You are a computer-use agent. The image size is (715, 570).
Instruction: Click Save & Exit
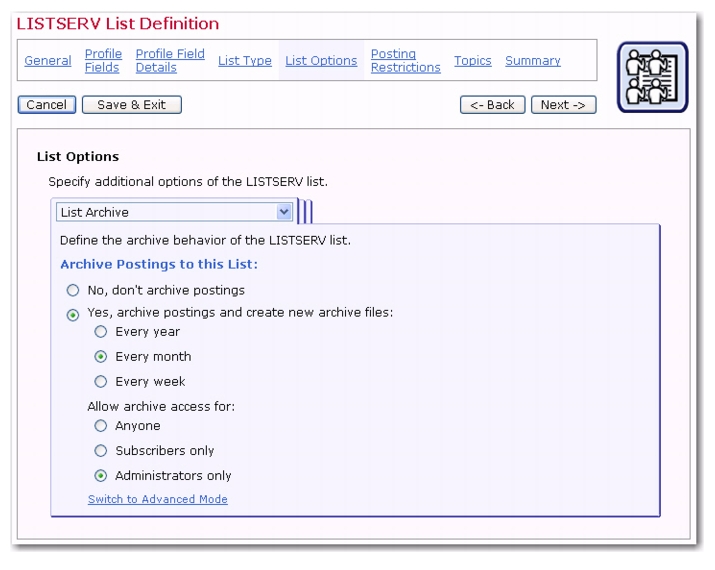tap(131, 105)
